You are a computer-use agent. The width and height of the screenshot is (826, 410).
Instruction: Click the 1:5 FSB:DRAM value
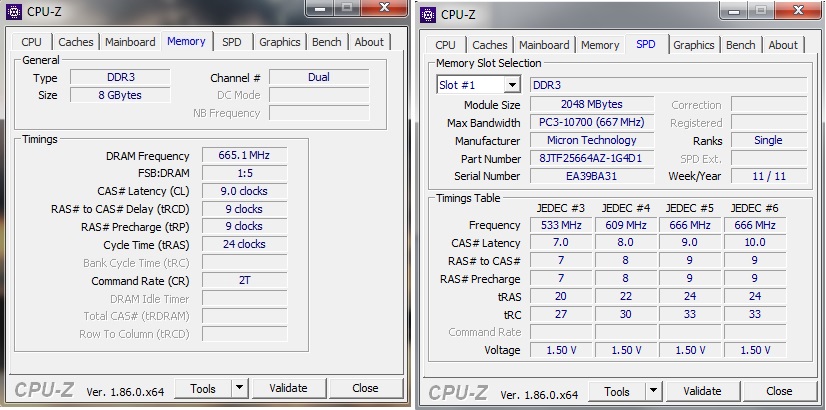(244, 173)
